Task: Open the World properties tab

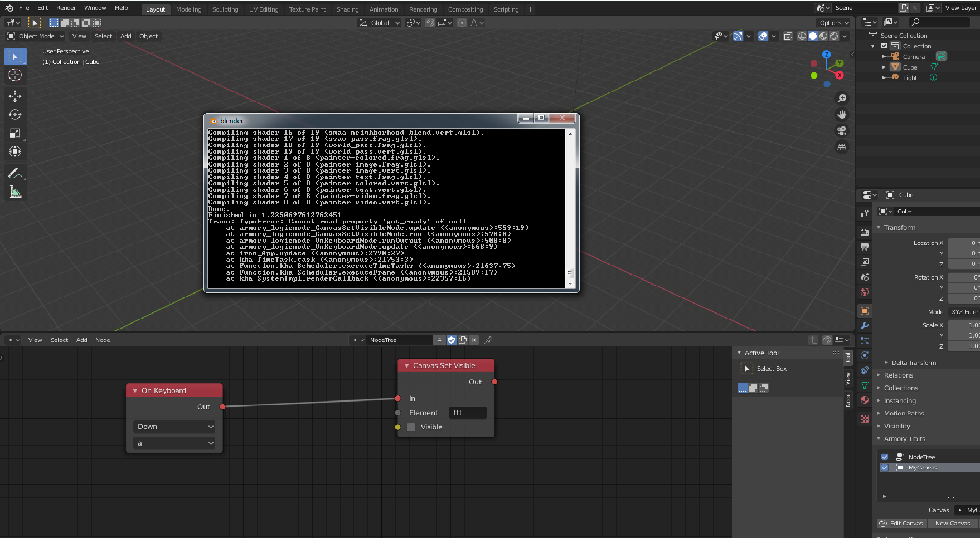Action: tap(865, 292)
